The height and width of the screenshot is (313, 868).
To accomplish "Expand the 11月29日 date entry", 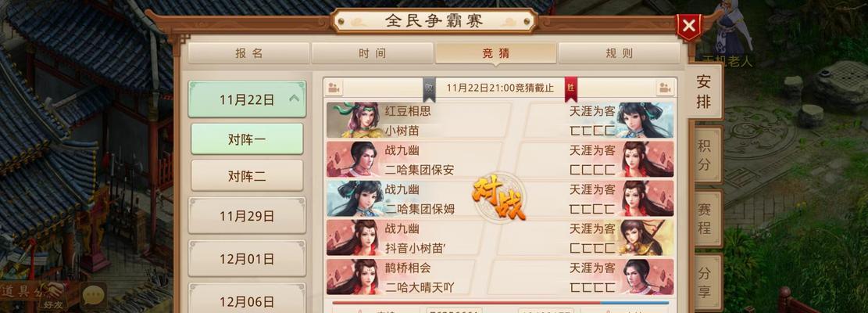I will pos(247,215).
